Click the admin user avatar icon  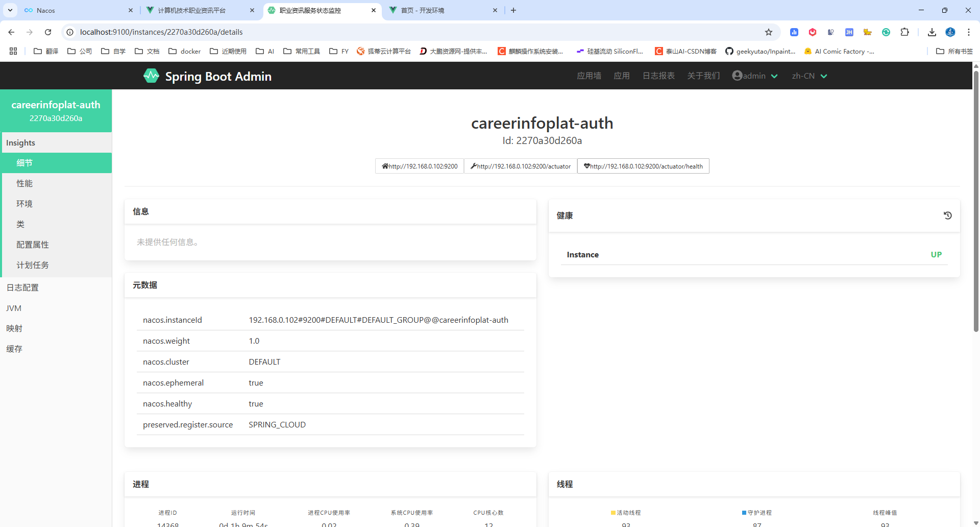(x=737, y=76)
